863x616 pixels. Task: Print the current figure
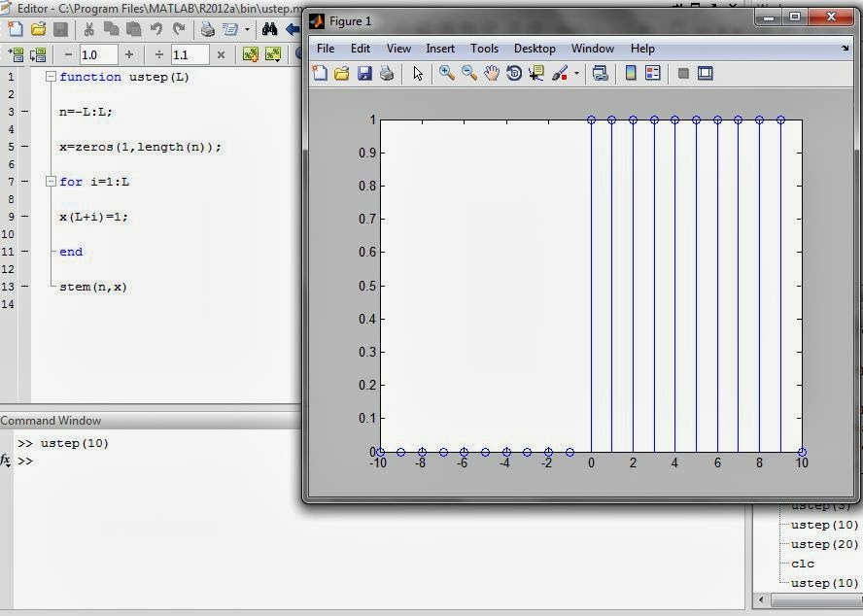[x=386, y=73]
